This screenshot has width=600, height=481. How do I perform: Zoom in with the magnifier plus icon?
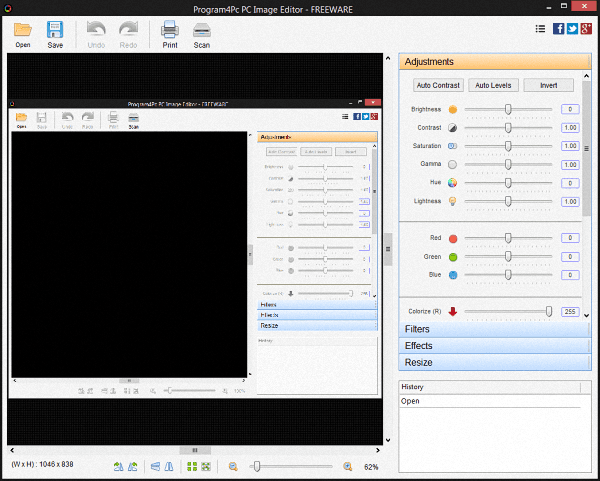tap(347, 467)
